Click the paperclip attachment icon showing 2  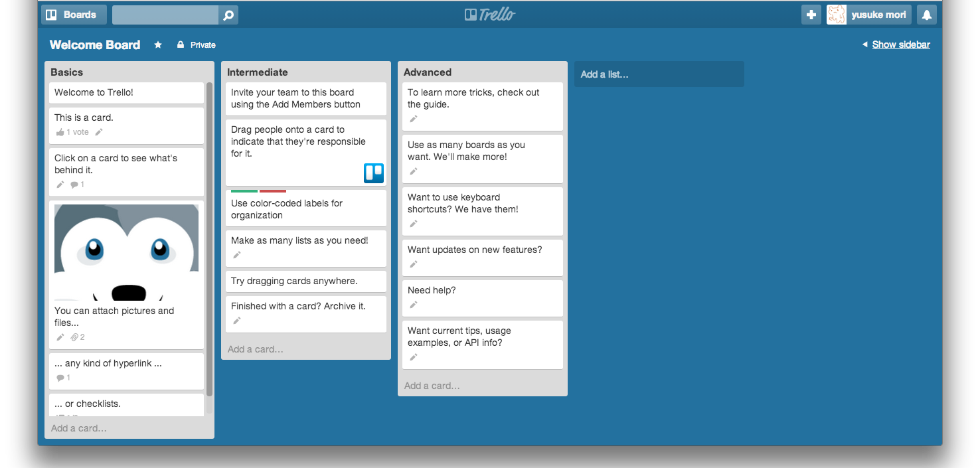(75, 337)
